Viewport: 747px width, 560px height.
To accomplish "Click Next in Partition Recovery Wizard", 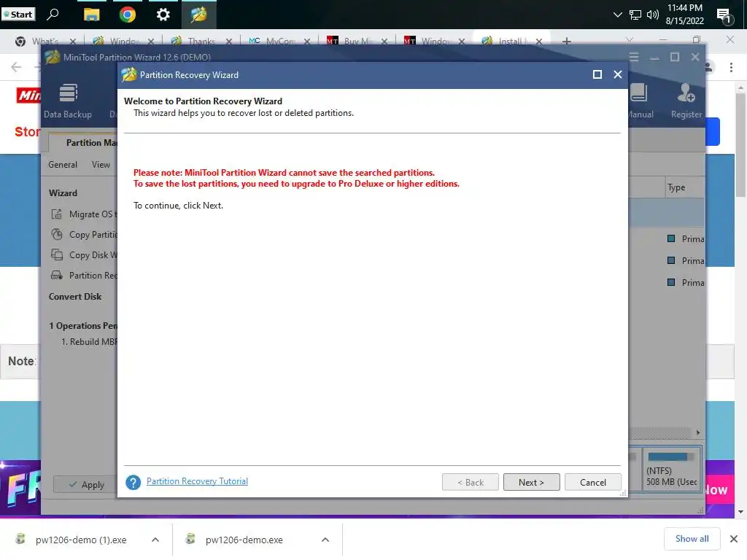I will pyautogui.click(x=531, y=483).
